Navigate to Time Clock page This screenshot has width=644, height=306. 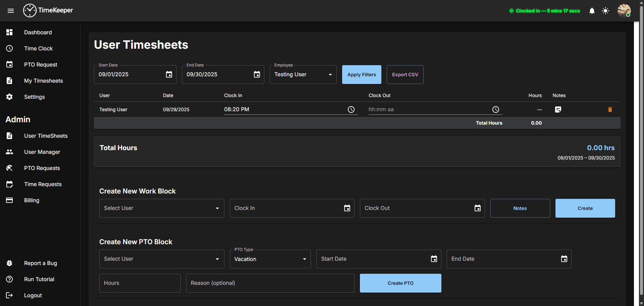coord(38,48)
